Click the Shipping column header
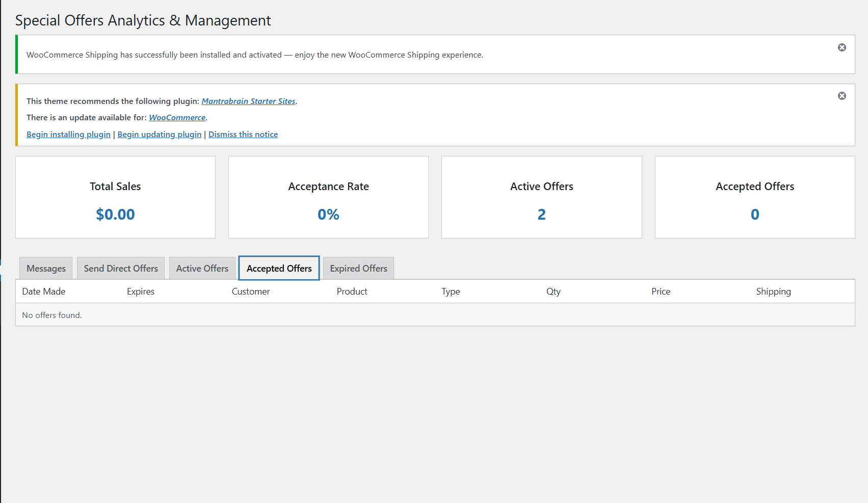868x503 pixels. (773, 292)
